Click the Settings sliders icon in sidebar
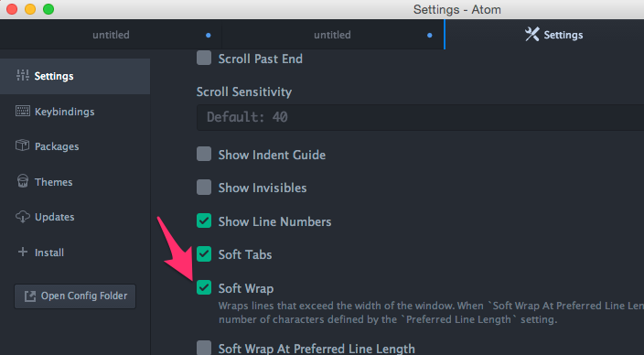The height and width of the screenshot is (355, 644). pyautogui.click(x=23, y=75)
